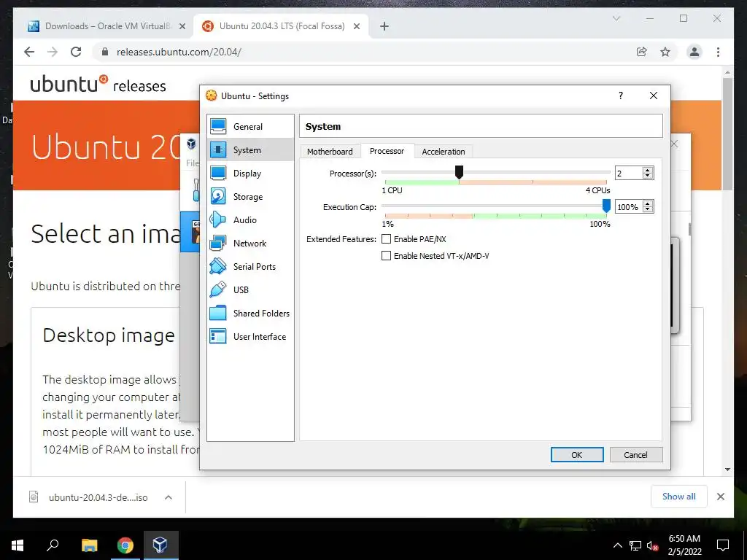
Task: Close the downloads bar
Action: point(720,497)
